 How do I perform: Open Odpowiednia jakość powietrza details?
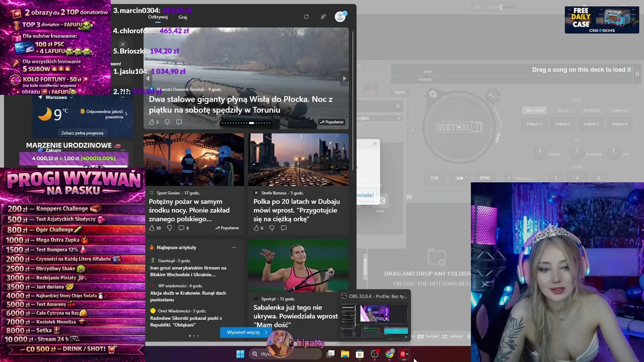point(105,114)
